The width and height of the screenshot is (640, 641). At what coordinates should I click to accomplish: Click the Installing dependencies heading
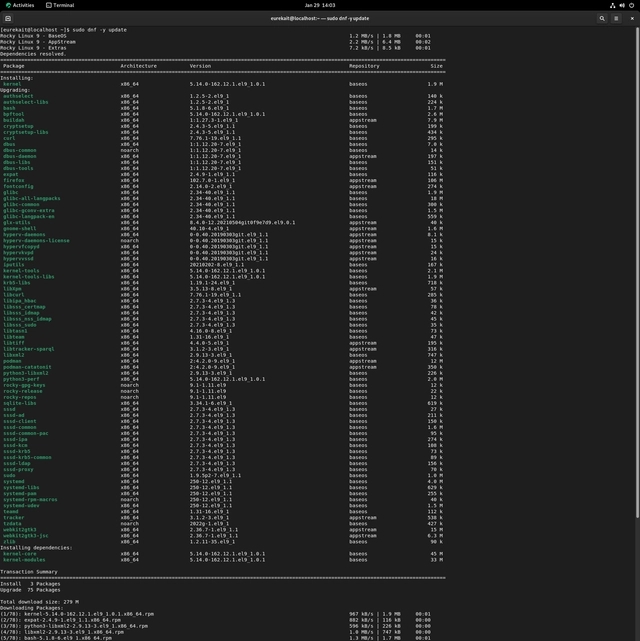pyautogui.click(x=37, y=547)
